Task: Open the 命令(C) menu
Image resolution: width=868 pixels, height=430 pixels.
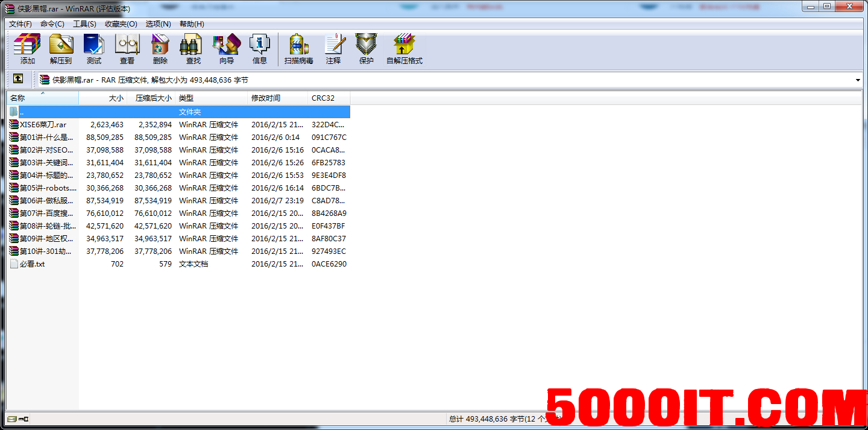Action: point(52,24)
